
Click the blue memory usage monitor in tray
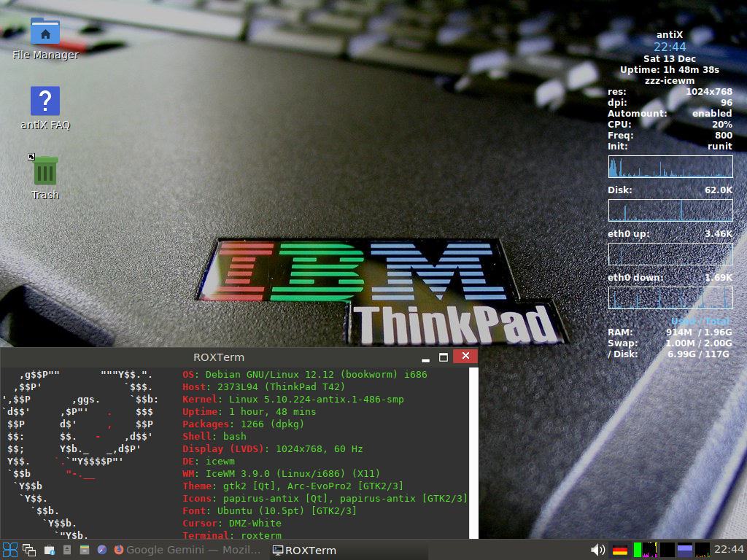click(x=684, y=550)
